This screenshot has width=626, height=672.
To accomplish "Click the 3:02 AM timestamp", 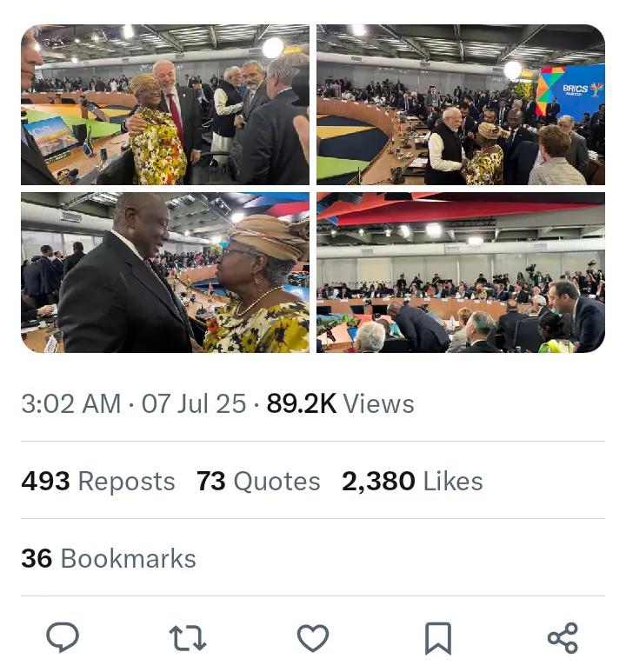I will [71, 403].
